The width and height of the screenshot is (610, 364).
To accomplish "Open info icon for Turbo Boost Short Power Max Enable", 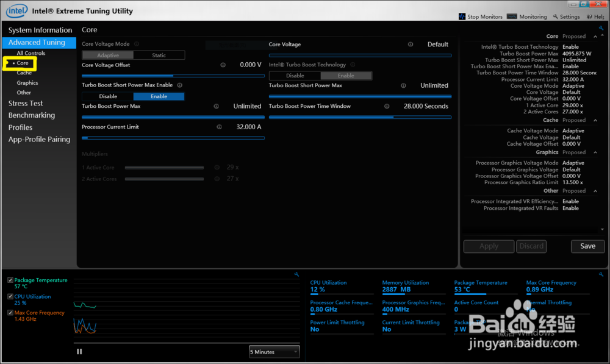I will pyautogui.click(x=180, y=85).
